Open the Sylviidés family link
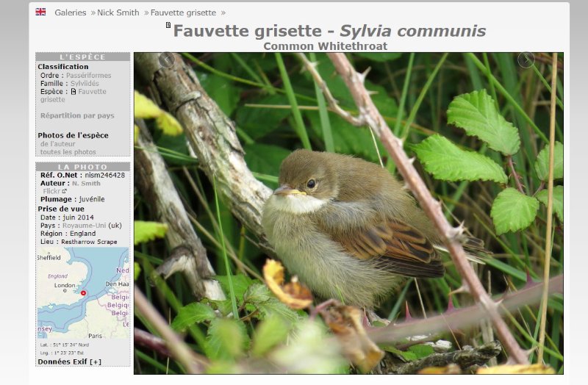588x385 pixels. (85, 84)
